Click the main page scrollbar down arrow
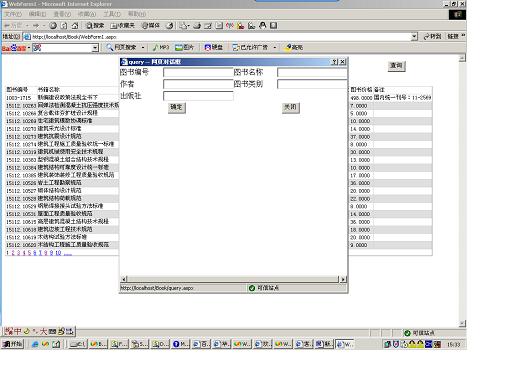Image resolution: width=512 pixels, height=384 pixels. (x=462, y=323)
